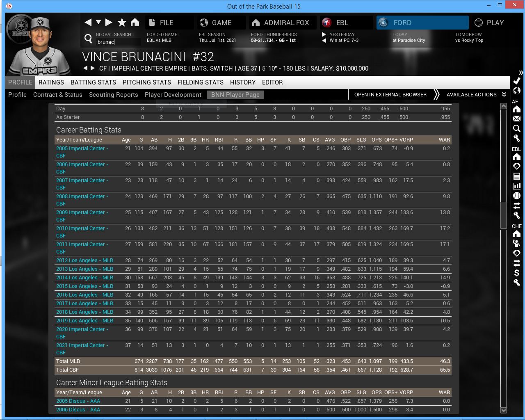Screen dimensions: 525x420
Task: Switch to the Fielding Stats tab
Action: click(x=200, y=82)
